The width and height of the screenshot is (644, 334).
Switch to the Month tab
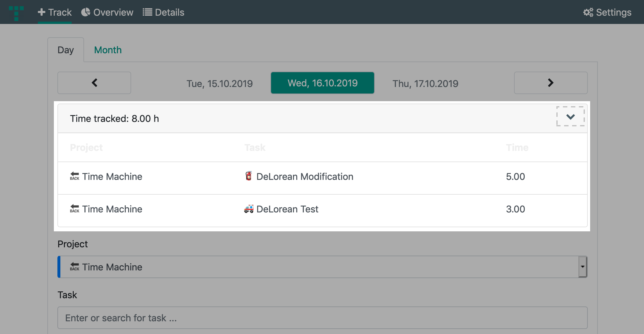tap(108, 50)
